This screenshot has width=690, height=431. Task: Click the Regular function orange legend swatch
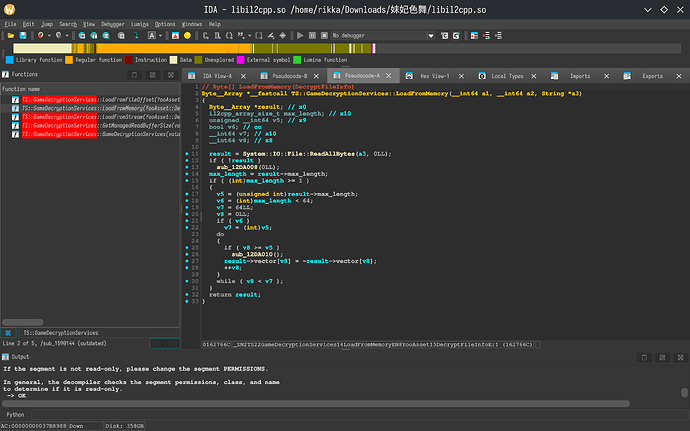[69, 60]
